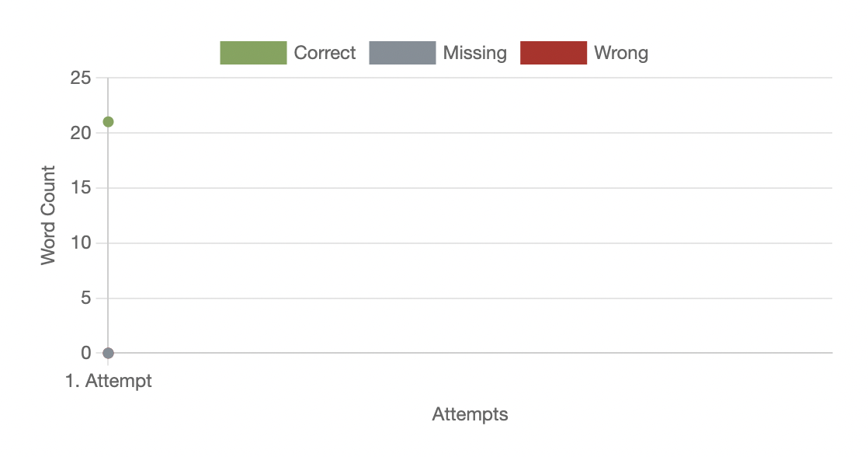Click the "1. Attempt" x-axis tick label

(x=109, y=382)
